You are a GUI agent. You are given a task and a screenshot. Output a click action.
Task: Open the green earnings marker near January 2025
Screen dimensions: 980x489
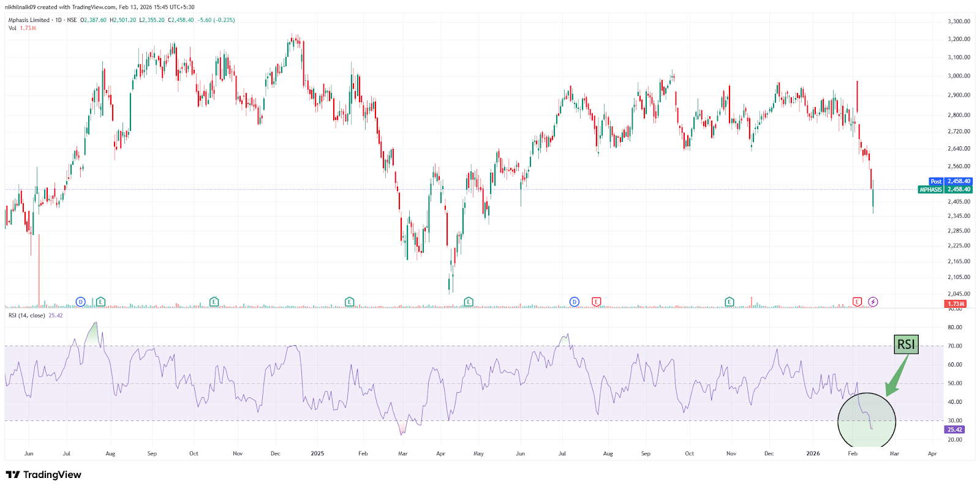point(349,302)
